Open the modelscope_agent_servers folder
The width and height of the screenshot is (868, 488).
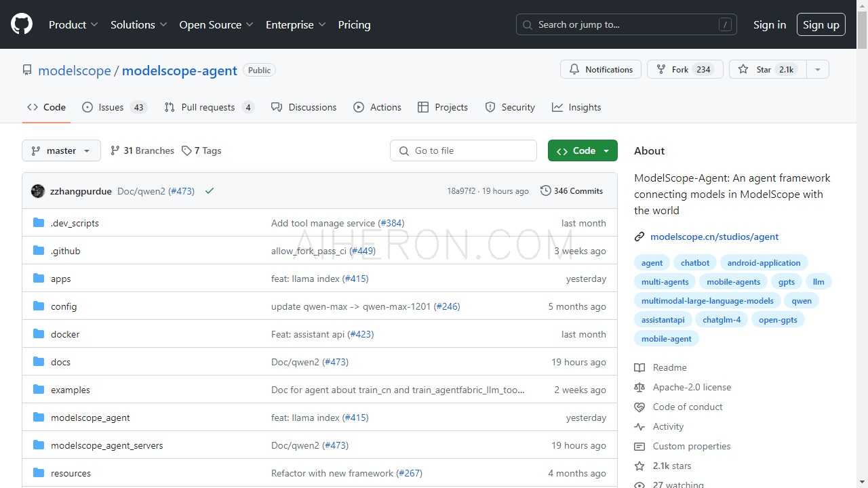(107, 445)
